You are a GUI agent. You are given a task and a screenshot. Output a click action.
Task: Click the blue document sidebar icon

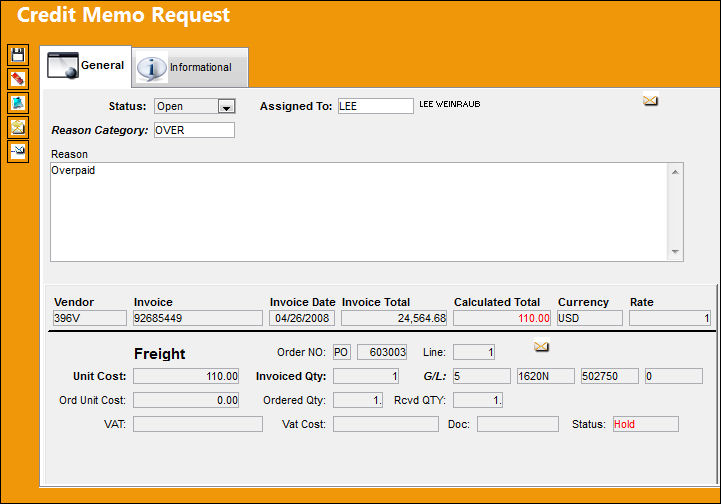pos(18,103)
